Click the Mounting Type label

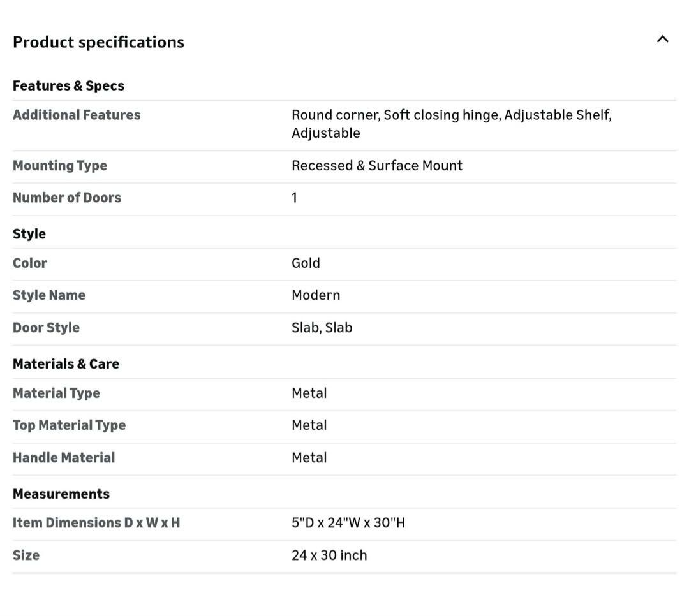click(60, 166)
